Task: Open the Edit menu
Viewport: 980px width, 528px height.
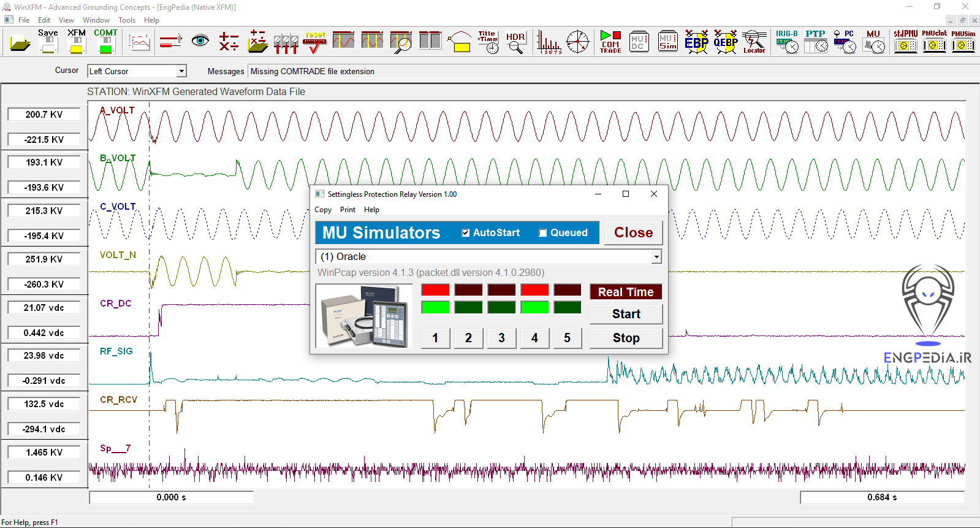Action: click(x=44, y=20)
